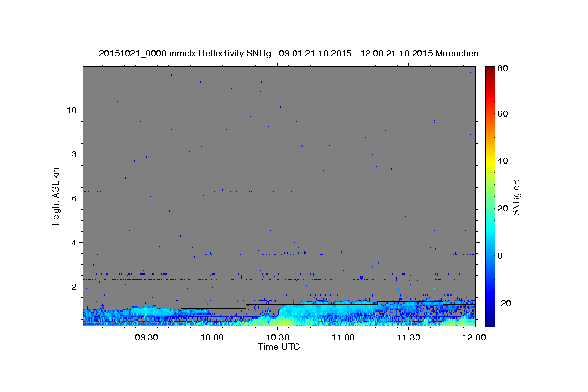Click the height tick label '2'
Screen dimensions: 588x392
tap(74, 287)
